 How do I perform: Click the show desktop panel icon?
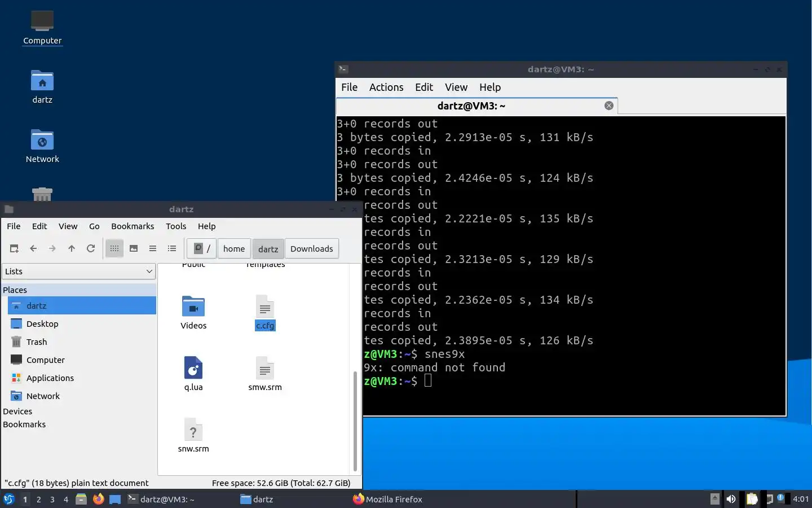[x=115, y=499]
